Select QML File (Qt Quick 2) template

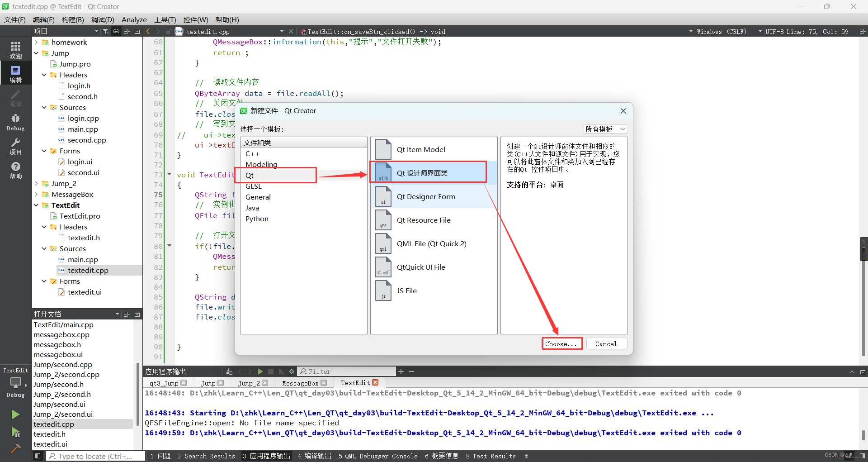click(434, 243)
